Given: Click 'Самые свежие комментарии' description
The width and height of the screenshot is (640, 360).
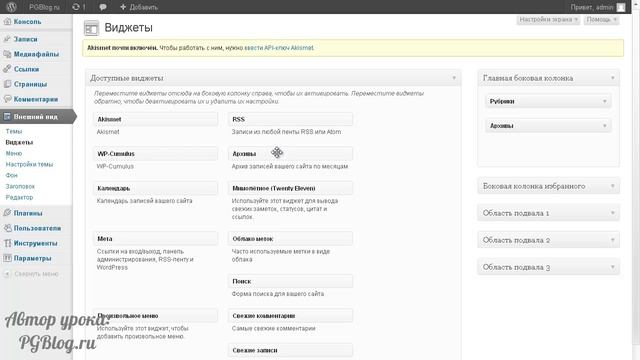Looking at the screenshot, I should pyautogui.click(x=273, y=328).
